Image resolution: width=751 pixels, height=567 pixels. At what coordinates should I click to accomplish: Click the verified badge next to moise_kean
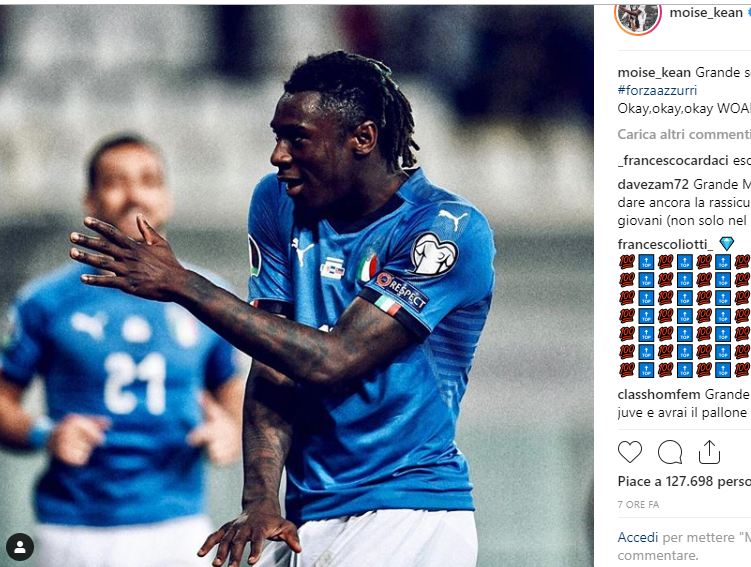(749, 12)
